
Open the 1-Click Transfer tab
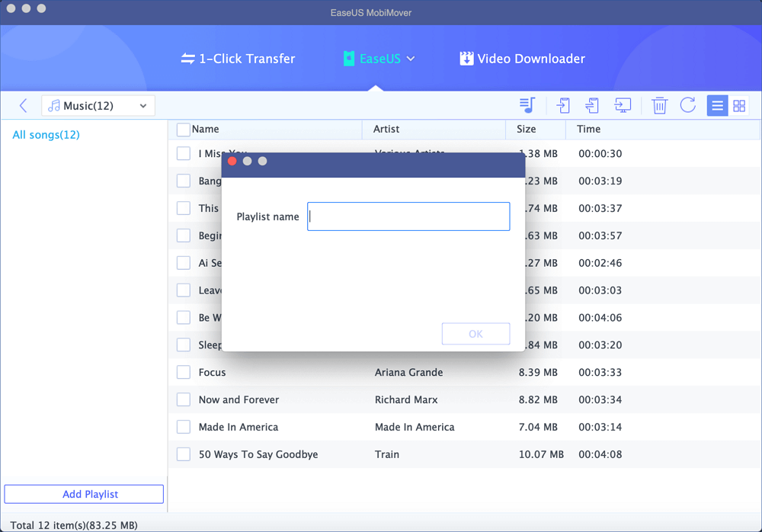(x=238, y=59)
